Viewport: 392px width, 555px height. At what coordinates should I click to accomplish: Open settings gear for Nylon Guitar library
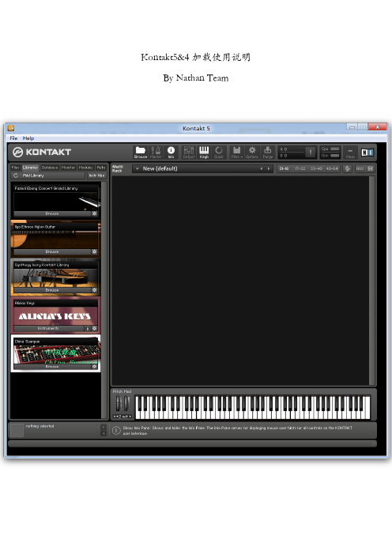[95, 251]
